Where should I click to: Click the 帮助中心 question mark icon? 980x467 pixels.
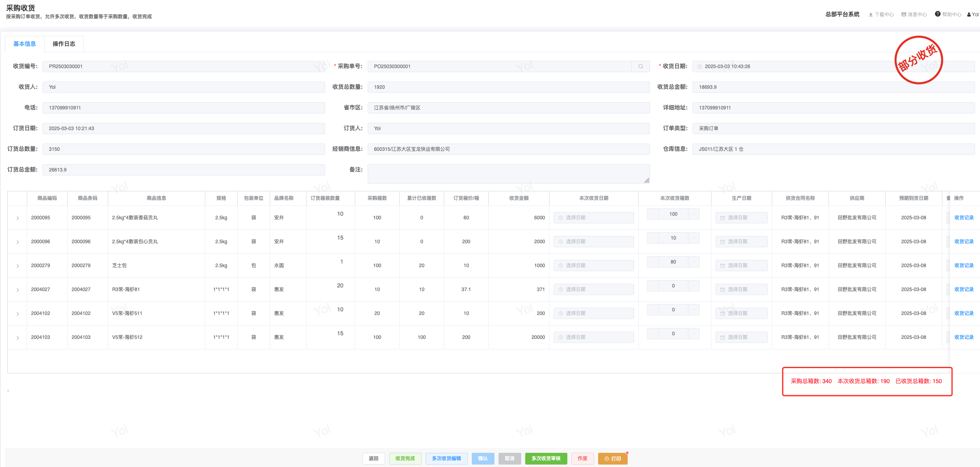click(937, 14)
